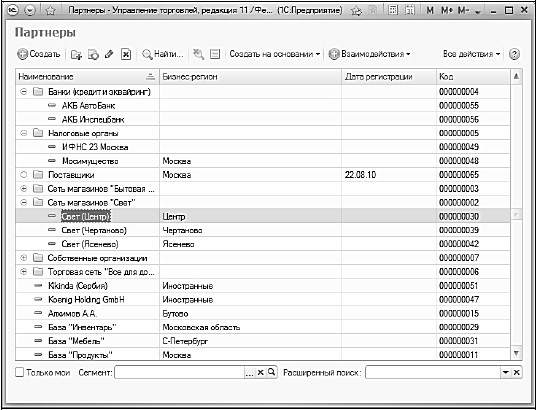Open the calculator icon in title bar
Image resolution: width=537 pixels, height=410 pixels.
pos(394,11)
